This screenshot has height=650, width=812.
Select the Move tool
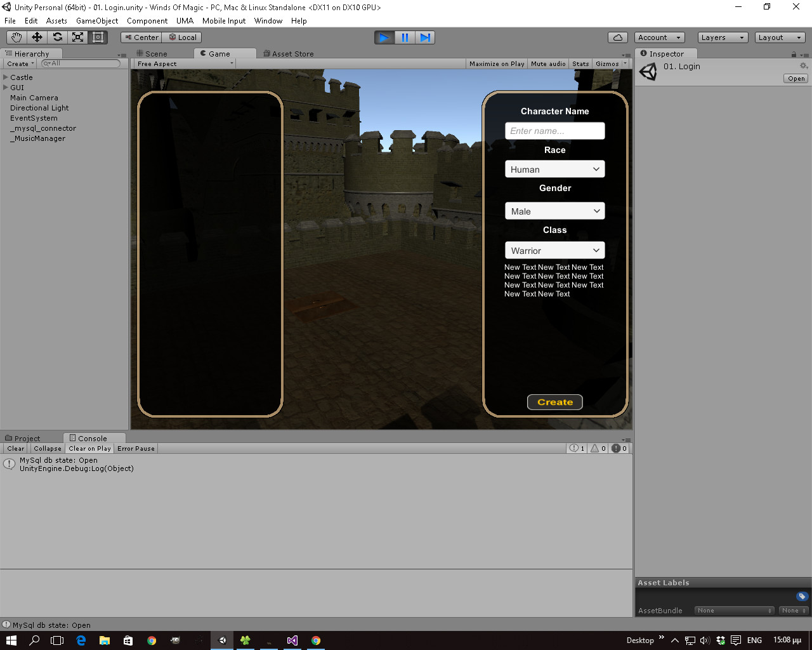tap(37, 37)
